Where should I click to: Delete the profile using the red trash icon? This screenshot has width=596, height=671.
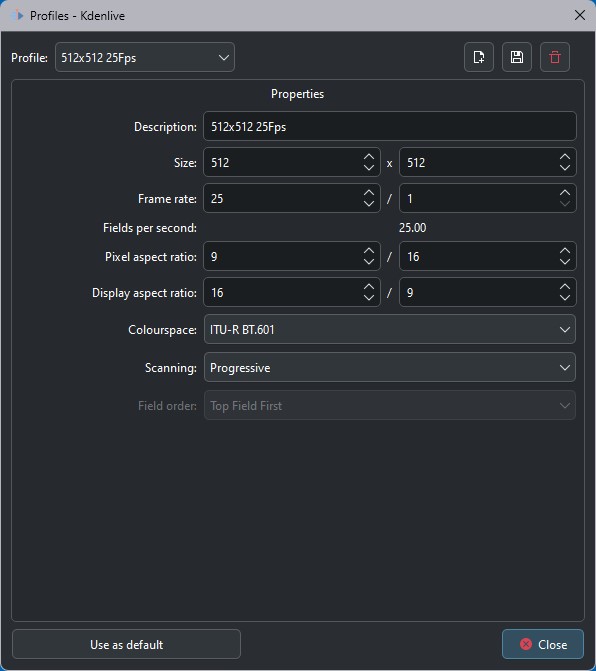pyautogui.click(x=554, y=57)
